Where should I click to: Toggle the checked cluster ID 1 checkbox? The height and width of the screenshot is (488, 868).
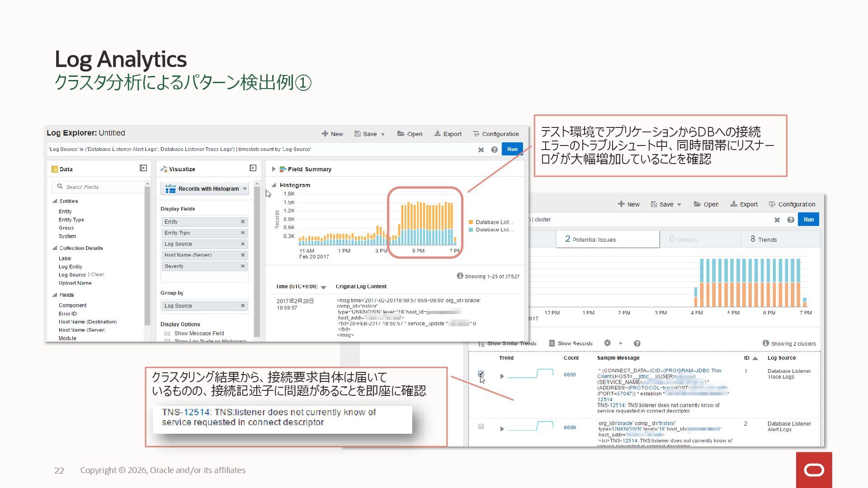481,374
